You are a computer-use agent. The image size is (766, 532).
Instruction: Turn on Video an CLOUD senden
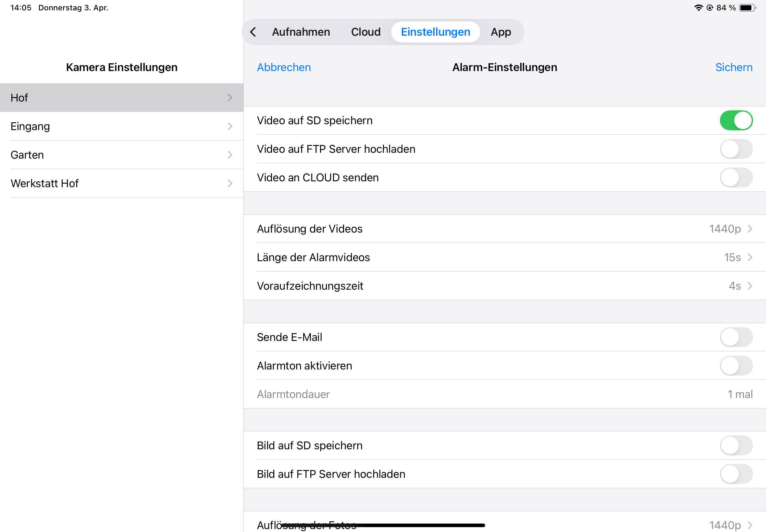click(736, 178)
